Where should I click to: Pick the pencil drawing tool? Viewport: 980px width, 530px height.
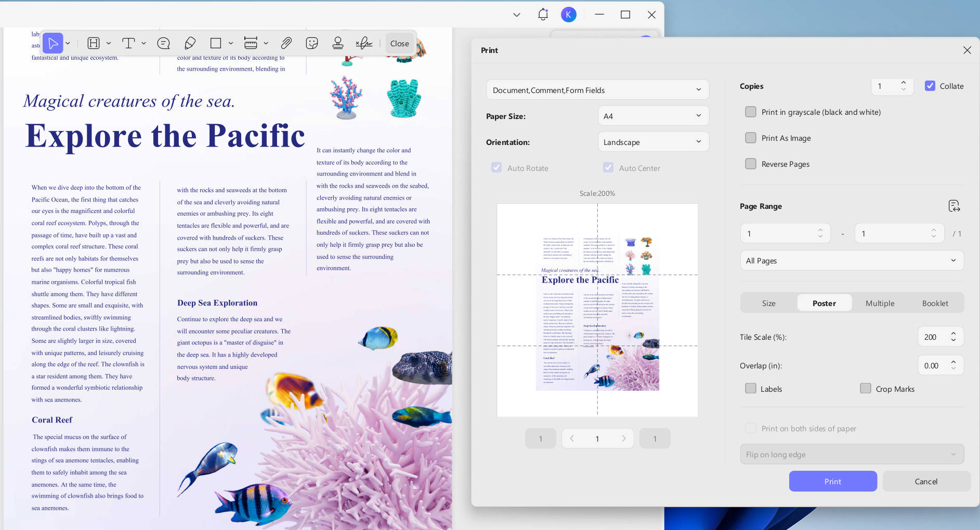(x=190, y=43)
